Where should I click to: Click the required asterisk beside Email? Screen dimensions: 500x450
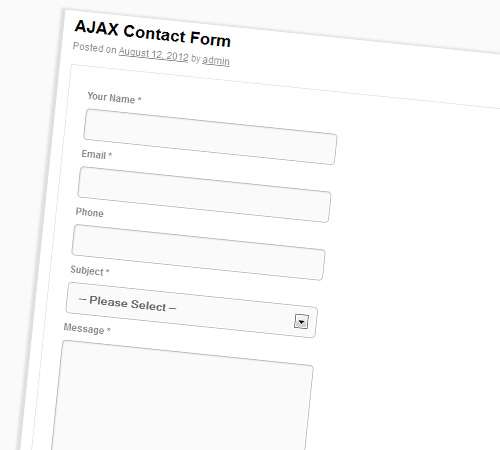(x=110, y=154)
